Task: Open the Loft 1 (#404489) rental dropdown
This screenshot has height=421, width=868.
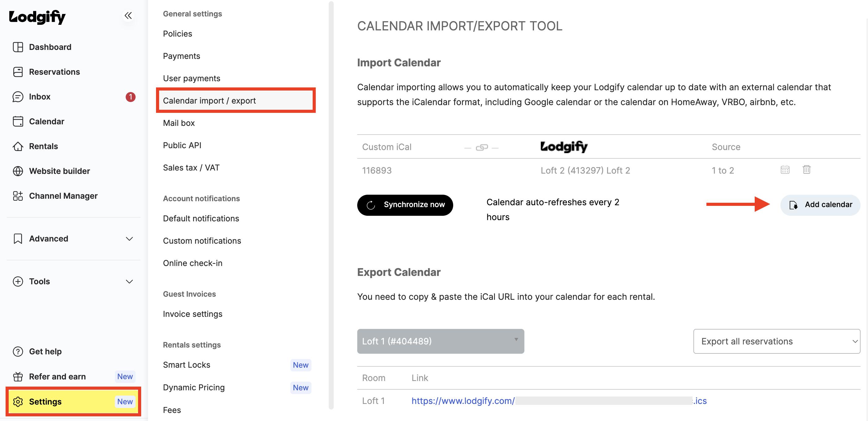Action: tap(441, 341)
